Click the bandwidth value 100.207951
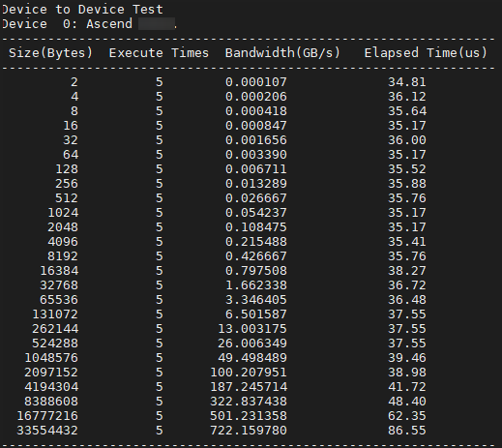The width and height of the screenshot is (502, 448). click(x=249, y=373)
